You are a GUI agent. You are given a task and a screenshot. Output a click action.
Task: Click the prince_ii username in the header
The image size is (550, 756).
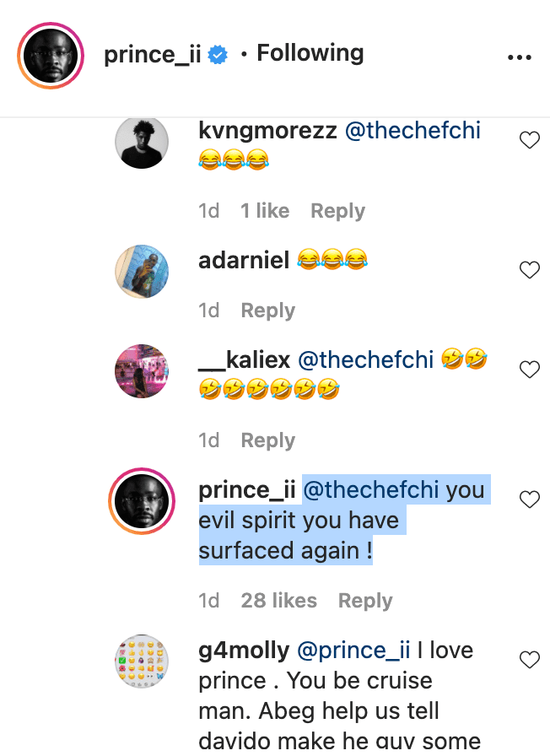(153, 54)
